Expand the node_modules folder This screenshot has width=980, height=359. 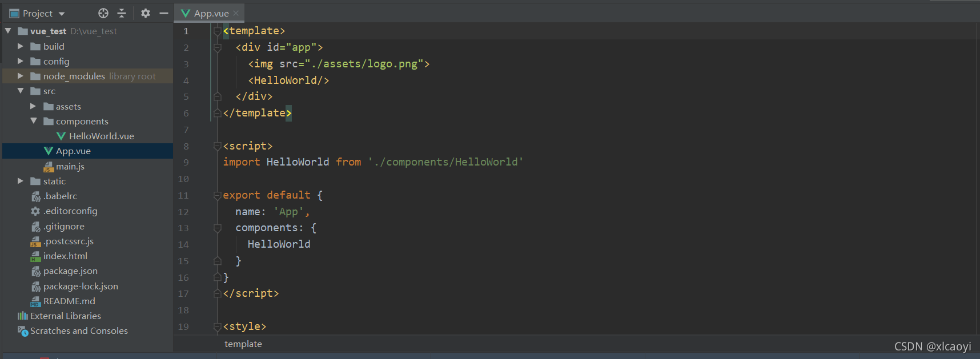click(x=21, y=75)
